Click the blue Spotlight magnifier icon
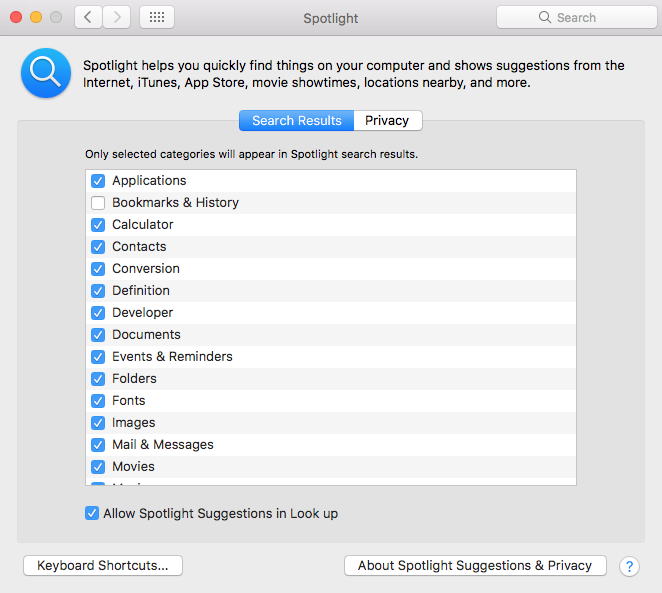Image resolution: width=662 pixels, height=593 pixels. (46, 73)
